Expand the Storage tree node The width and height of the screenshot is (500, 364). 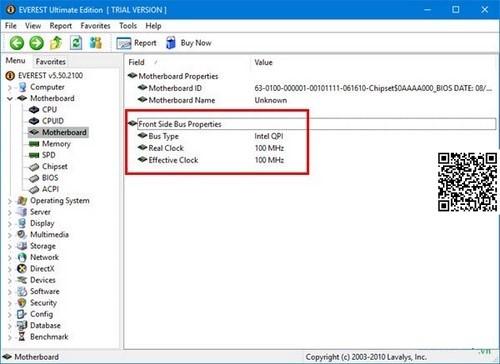(x=10, y=247)
